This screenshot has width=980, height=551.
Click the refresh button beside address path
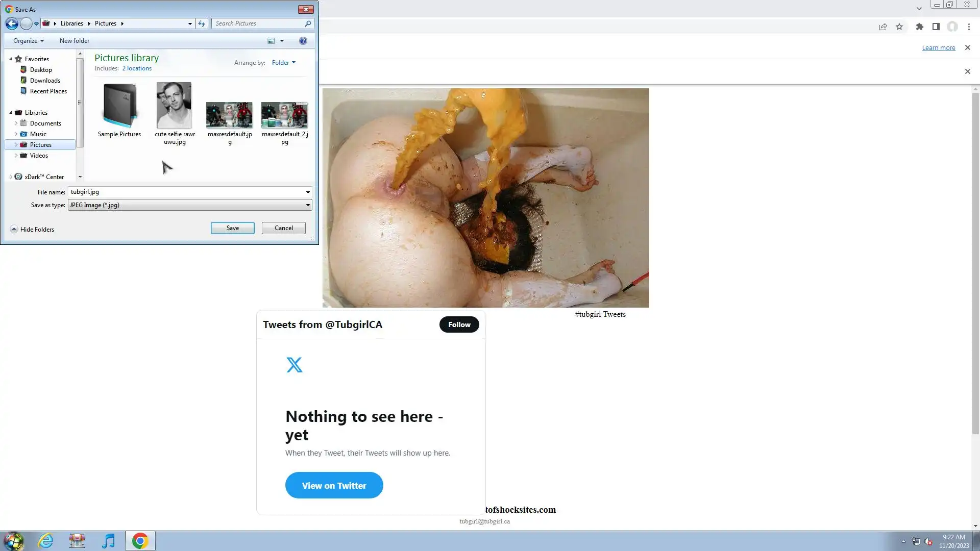point(202,23)
